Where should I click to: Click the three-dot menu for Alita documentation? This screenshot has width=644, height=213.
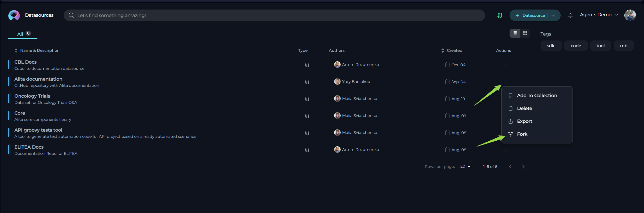point(506,82)
